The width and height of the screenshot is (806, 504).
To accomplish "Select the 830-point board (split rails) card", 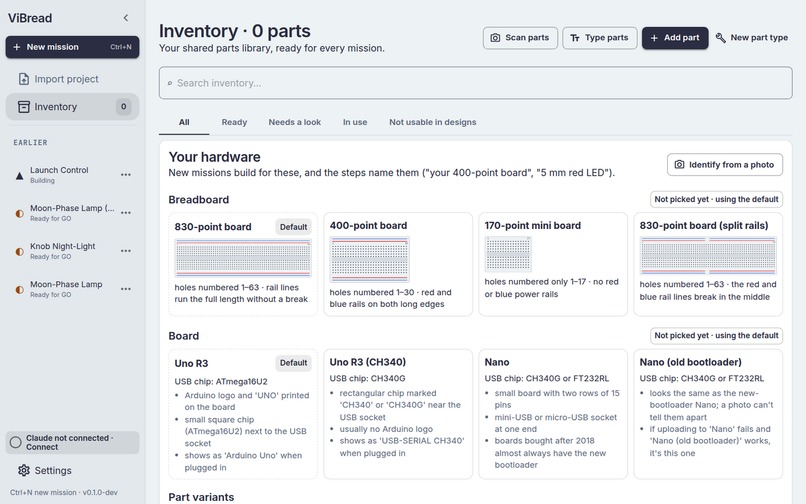I will (x=708, y=264).
